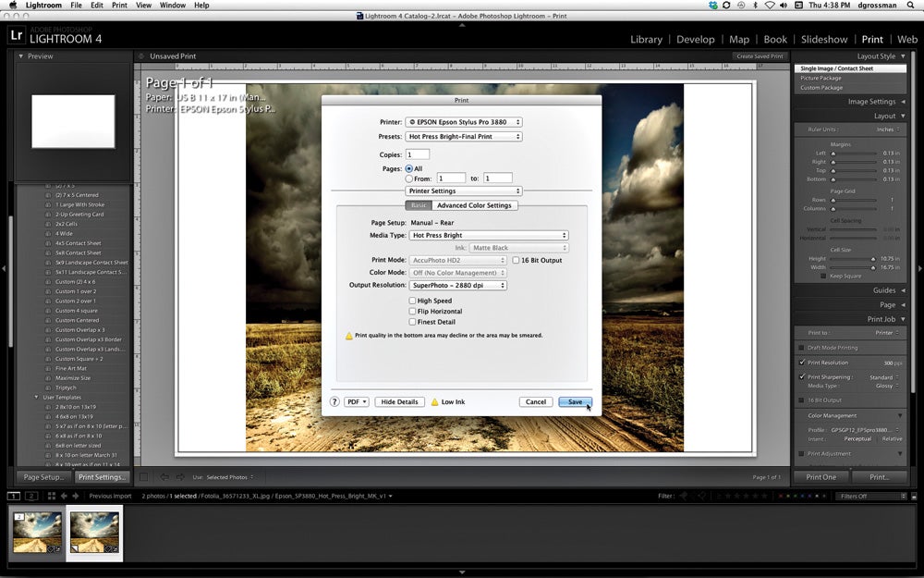This screenshot has height=578, width=924.
Task: Hide the top module picker with arrow
Action: 462,25
